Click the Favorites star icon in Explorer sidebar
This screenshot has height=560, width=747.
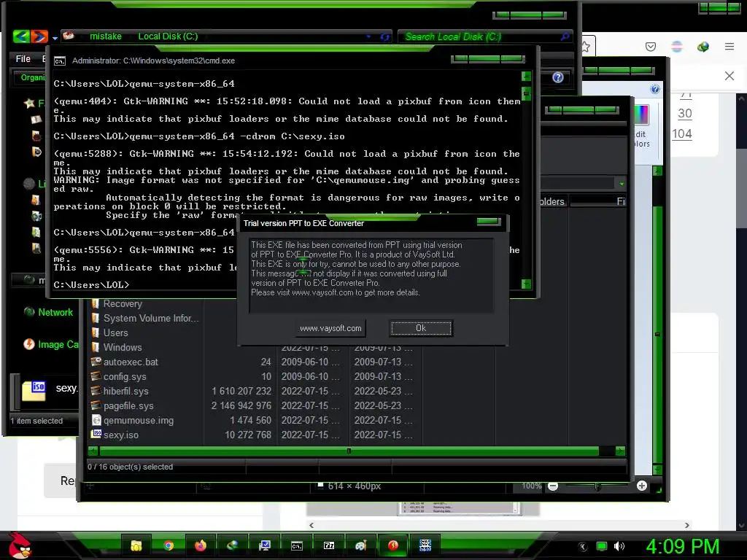[x=29, y=103]
